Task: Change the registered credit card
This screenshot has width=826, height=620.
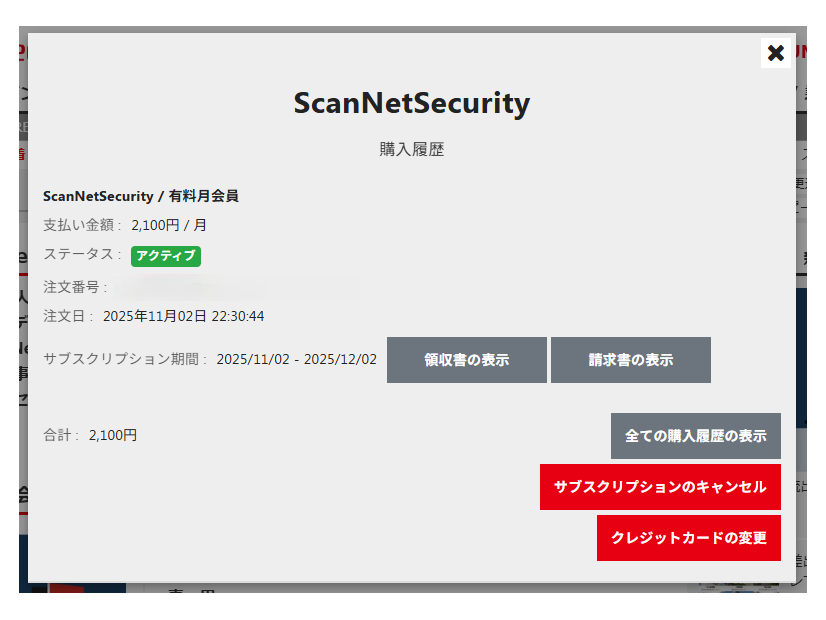Action: (688, 538)
